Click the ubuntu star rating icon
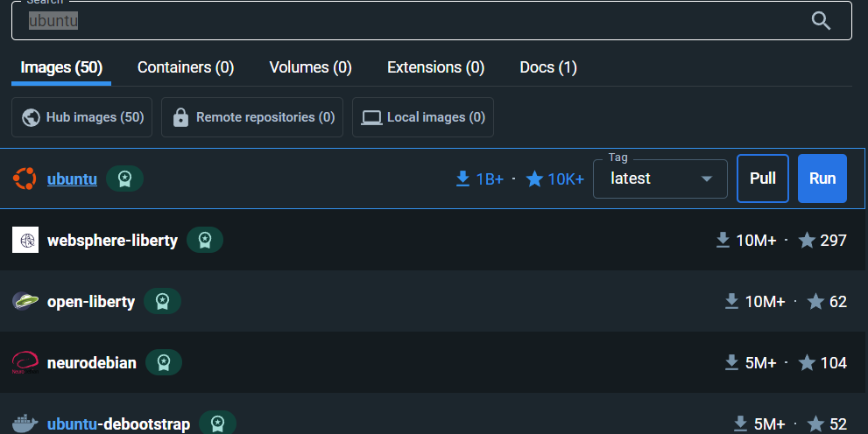The image size is (868, 434). pyautogui.click(x=534, y=178)
